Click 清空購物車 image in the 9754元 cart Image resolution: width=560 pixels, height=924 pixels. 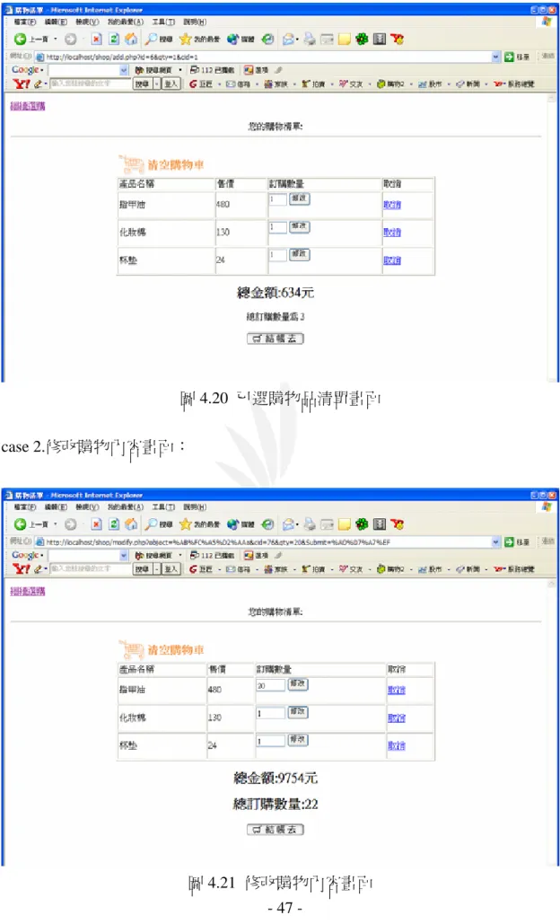click(162, 650)
